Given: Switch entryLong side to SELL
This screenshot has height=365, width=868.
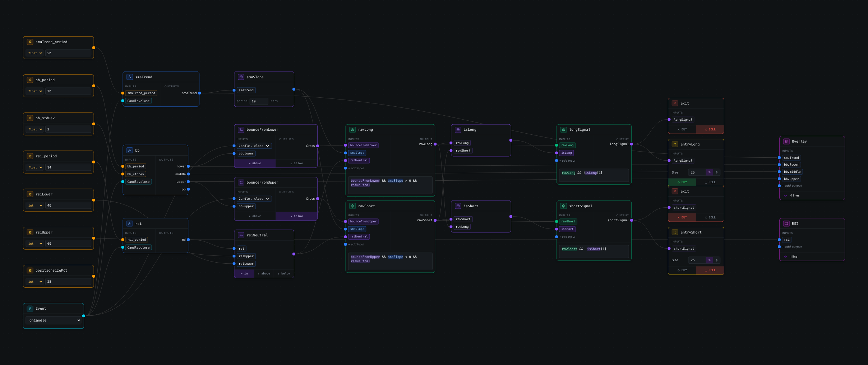Looking at the screenshot, I should tap(710, 182).
